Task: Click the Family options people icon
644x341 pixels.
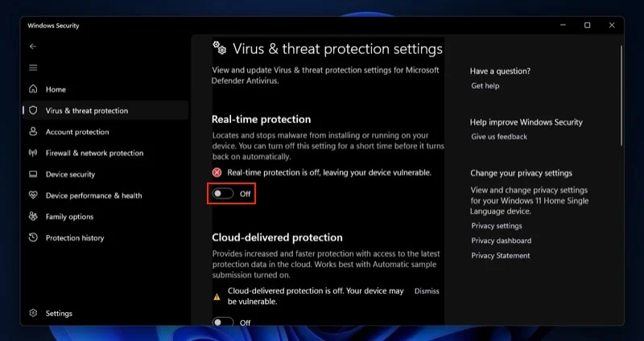Action: coord(33,216)
